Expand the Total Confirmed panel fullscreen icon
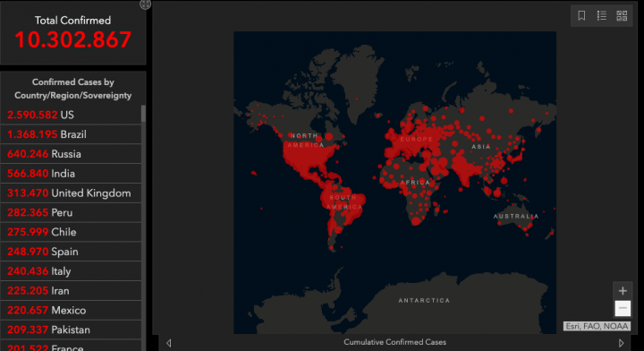644x351 pixels. [145, 4]
